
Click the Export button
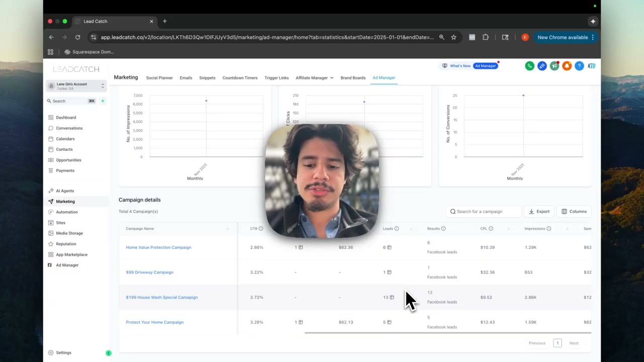539,212
